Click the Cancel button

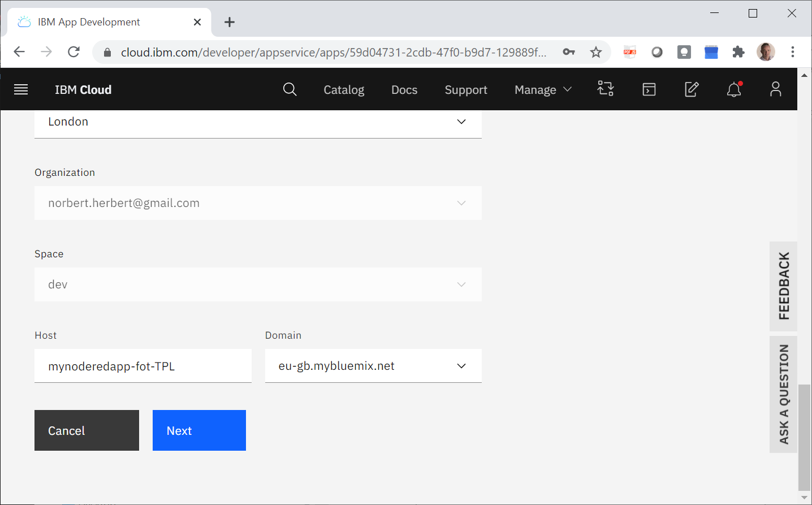click(x=87, y=430)
